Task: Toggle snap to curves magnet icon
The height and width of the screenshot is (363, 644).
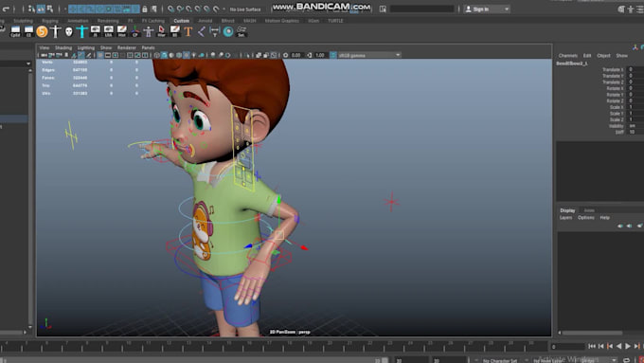Action: pyautogui.click(x=180, y=9)
